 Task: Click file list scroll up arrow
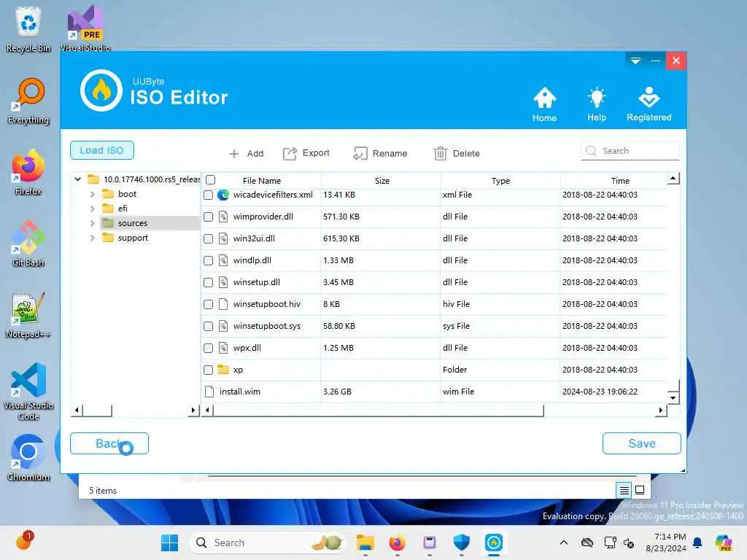[x=673, y=179]
